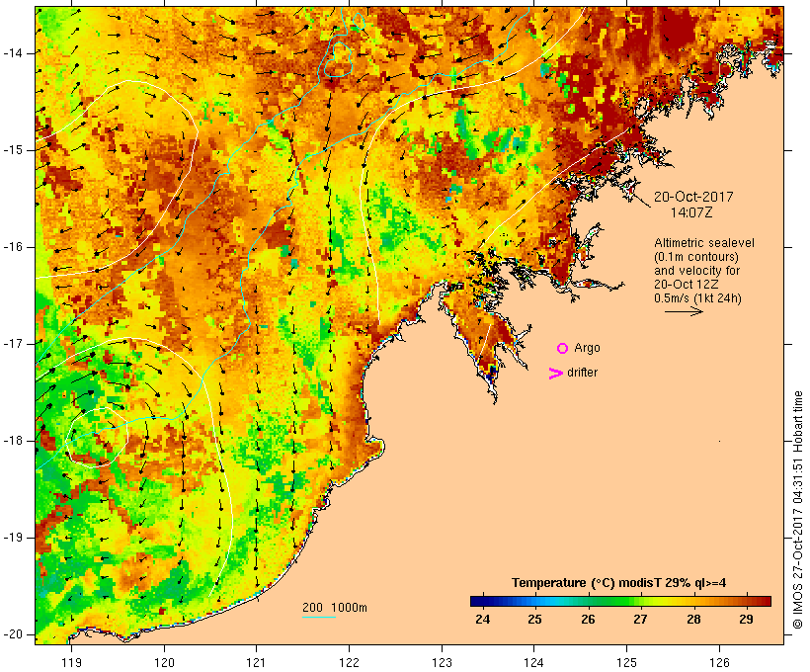
Task: Click the '28' color bar tick label
Action: click(693, 620)
